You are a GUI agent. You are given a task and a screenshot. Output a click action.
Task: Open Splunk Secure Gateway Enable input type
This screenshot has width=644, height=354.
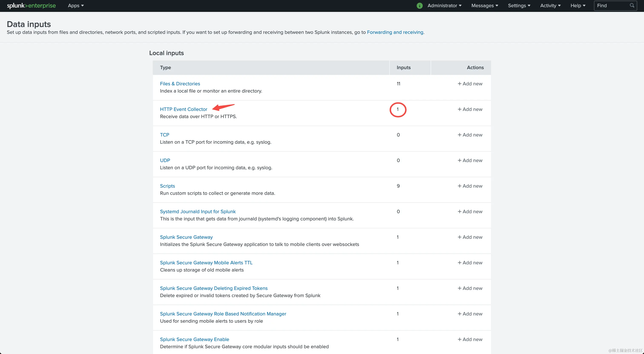(x=194, y=339)
